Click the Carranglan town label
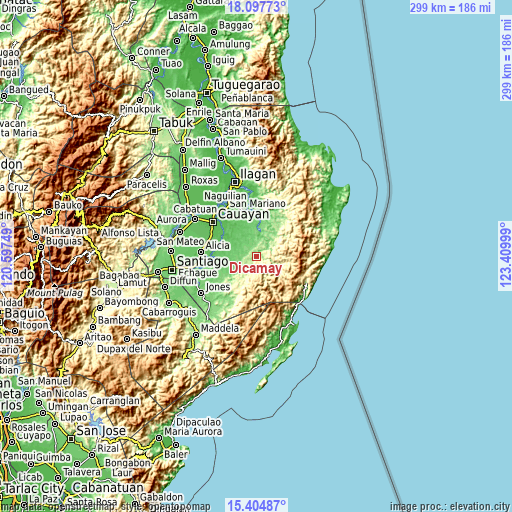 pyautogui.click(x=115, y=401)
